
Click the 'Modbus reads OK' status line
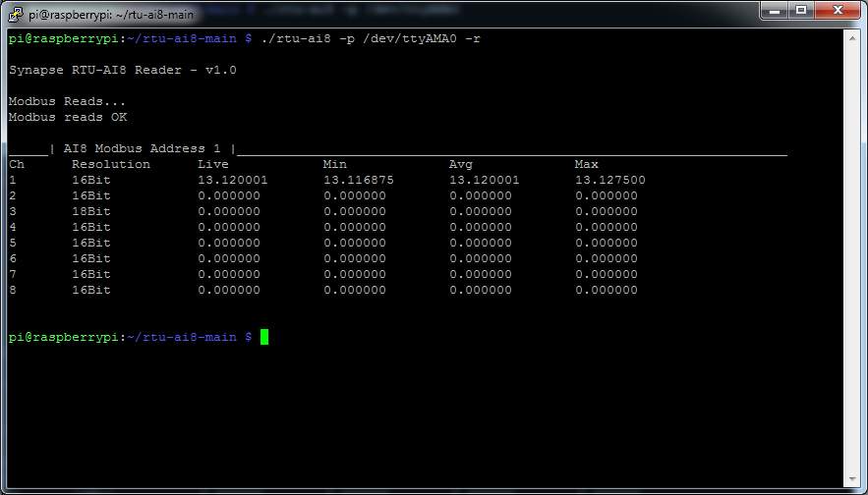click(x=68, y=117)
